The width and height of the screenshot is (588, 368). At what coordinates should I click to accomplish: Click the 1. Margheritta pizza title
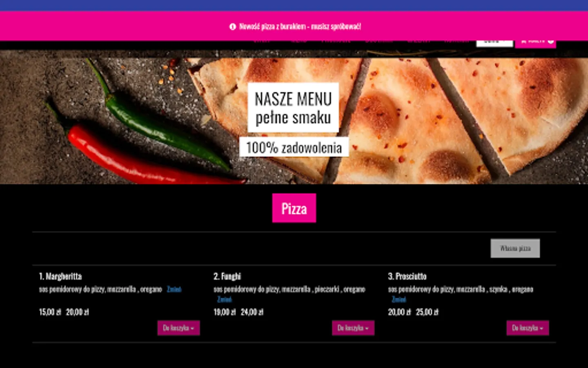click(x=60, y=276)
